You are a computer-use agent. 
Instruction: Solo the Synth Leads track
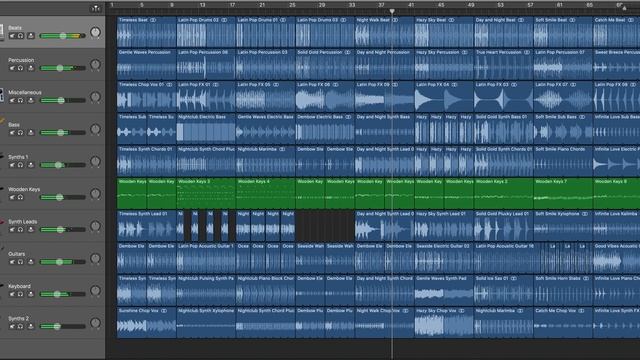click(x=20, y=229)
